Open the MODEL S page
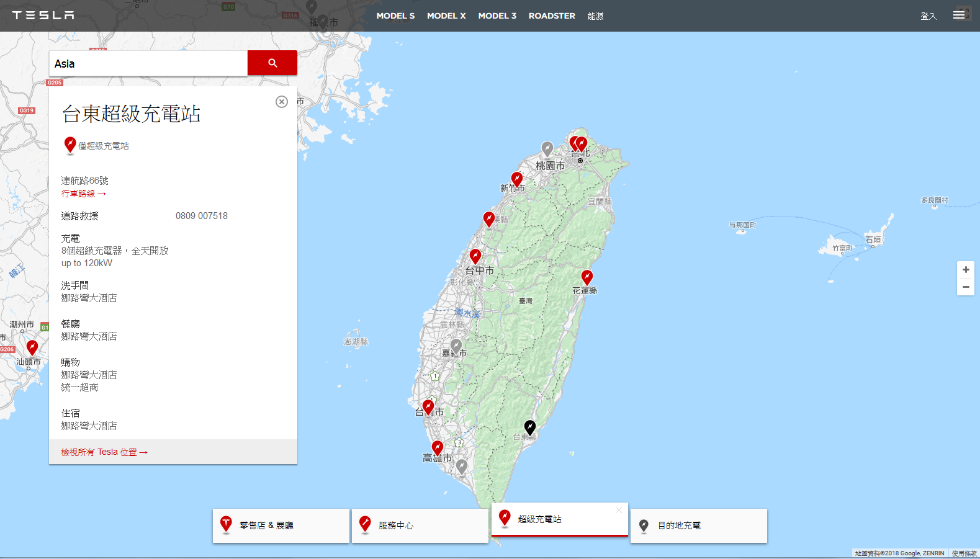The height and width of the screenshot is (559, 980). point(395,16)
